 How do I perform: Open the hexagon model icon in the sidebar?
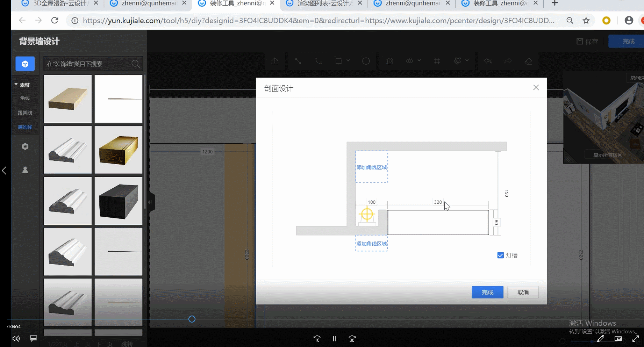coord(25,146)
